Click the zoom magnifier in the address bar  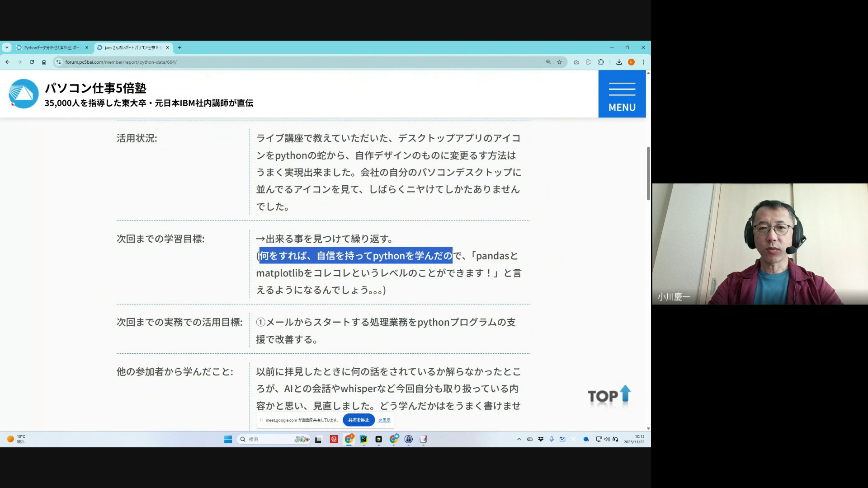pos(548,62)
